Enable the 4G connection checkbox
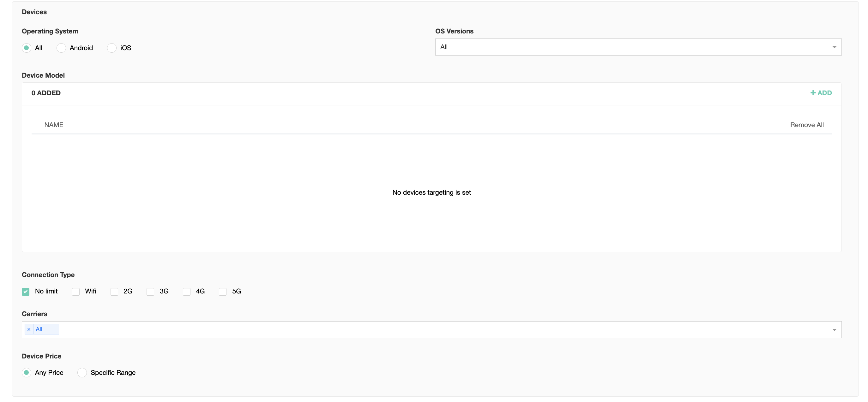The image size is (868, 402). pyautogui.click(x=187, y=292)
